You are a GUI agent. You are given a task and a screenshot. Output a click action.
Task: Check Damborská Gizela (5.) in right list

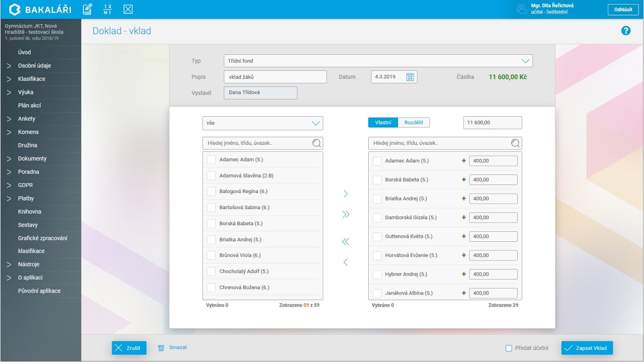click(377, 218)
